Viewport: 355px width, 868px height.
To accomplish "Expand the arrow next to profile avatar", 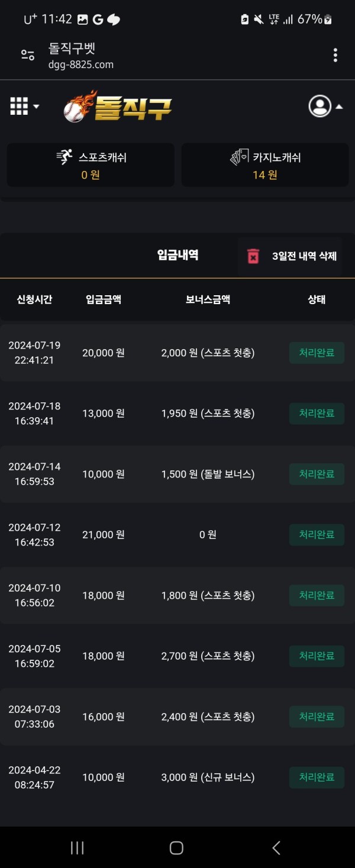I will click(339, 107).
